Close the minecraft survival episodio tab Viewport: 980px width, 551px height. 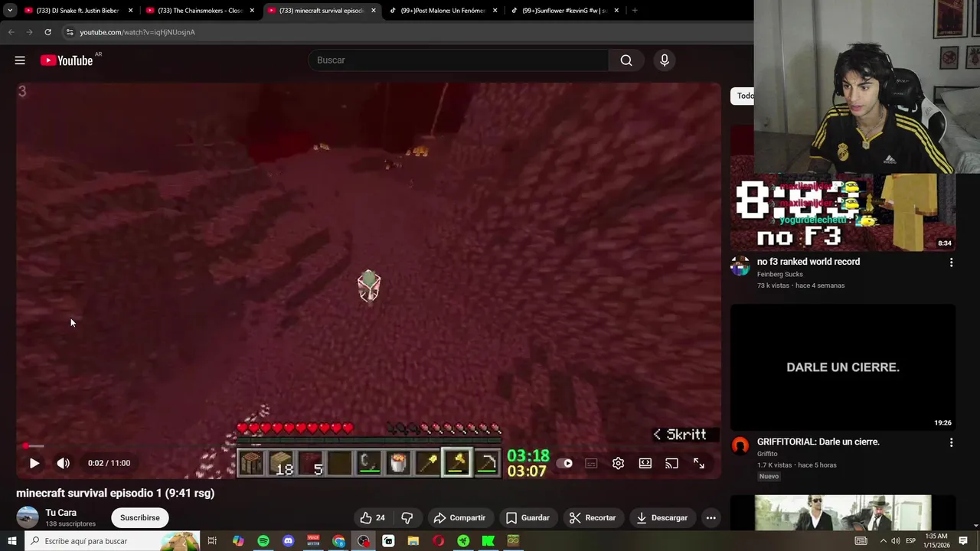pyautogui.click(x=374, y=11)
